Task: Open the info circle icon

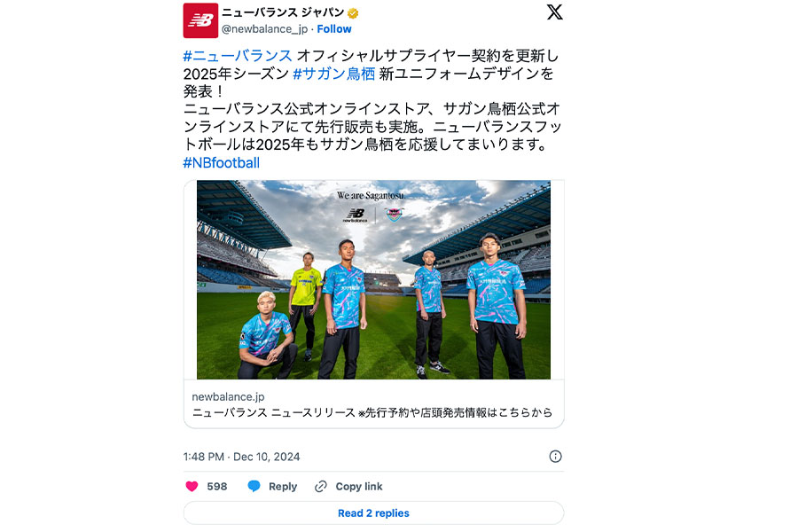Action: (x=555, y=456)
